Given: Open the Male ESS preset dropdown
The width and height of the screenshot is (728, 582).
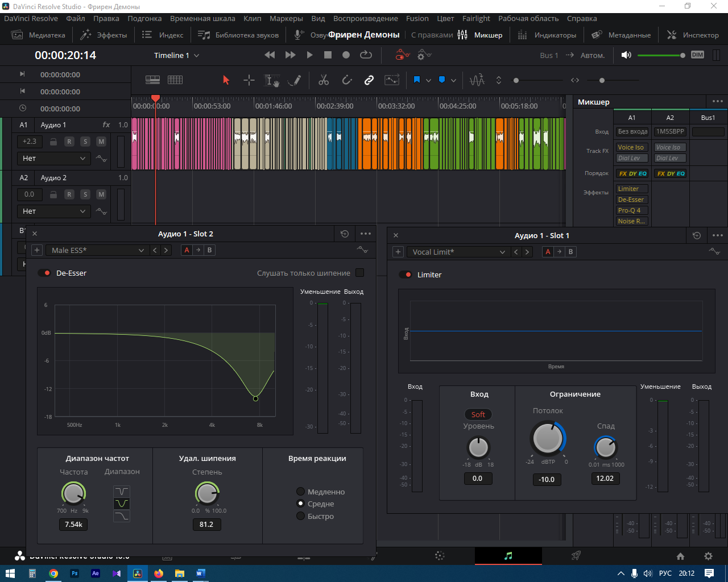Looking at the screenshot, I should (x=97, y=250).
